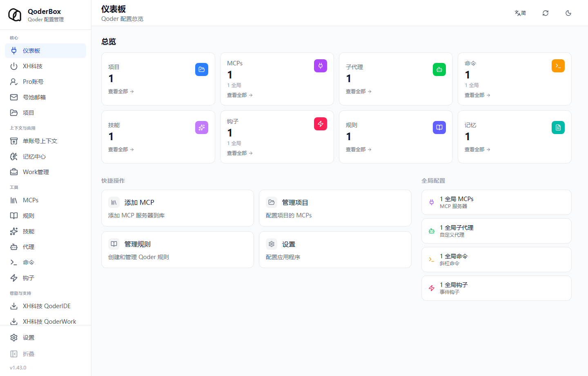Click the 管理规则 quick action
The height and width of the screenshot is (376, 588).
(x=178, y=250)
